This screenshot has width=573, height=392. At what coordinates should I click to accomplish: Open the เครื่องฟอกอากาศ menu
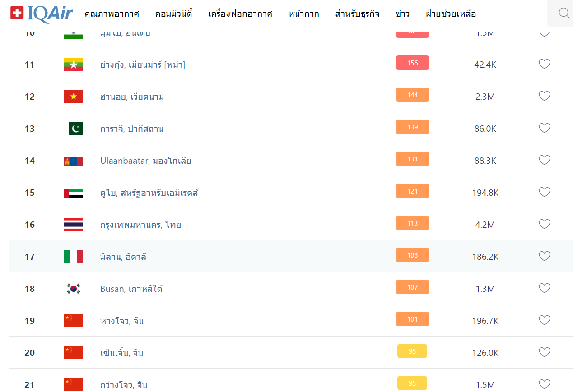coord(240,14)
